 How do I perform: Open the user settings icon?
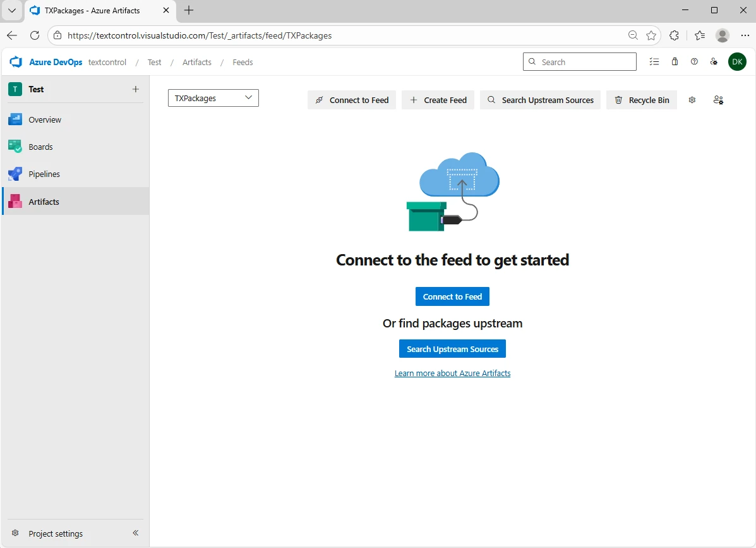[714, 61]
